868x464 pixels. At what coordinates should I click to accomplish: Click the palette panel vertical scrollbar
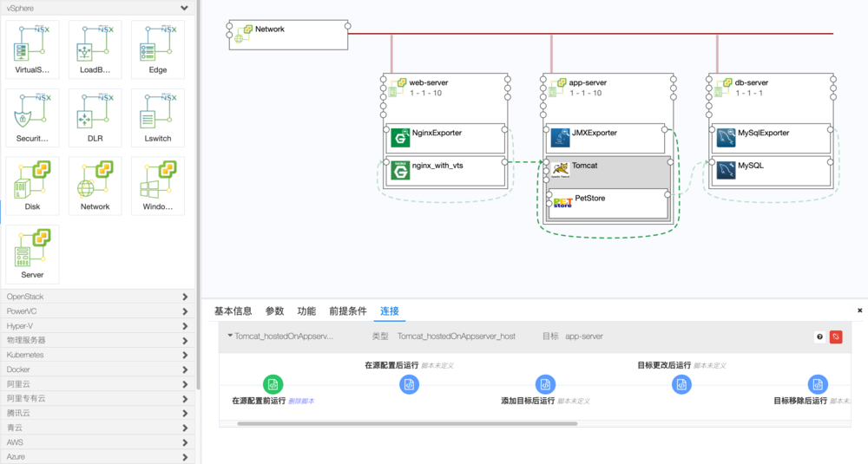pos(198,194)
